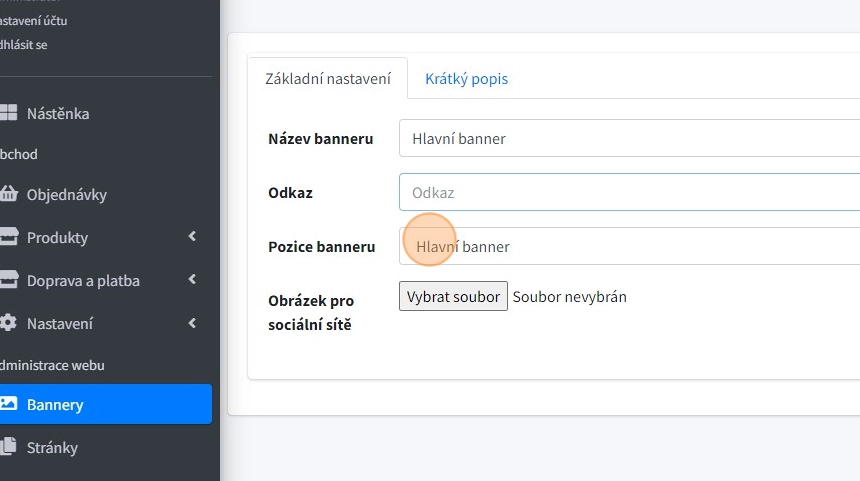Switch to the Krátký popis tab
Screen dimensions: 860x481
tap(466, 78)
